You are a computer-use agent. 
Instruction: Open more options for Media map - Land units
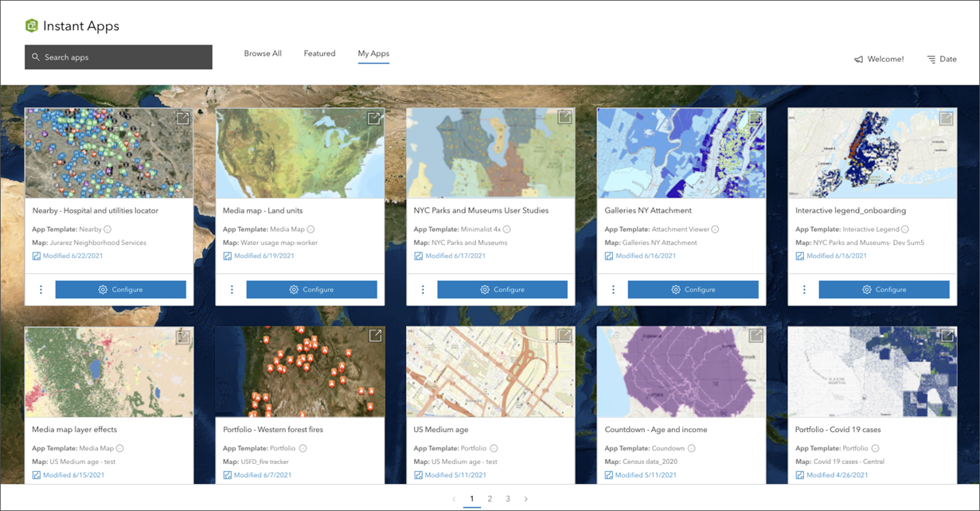[232, 290]
